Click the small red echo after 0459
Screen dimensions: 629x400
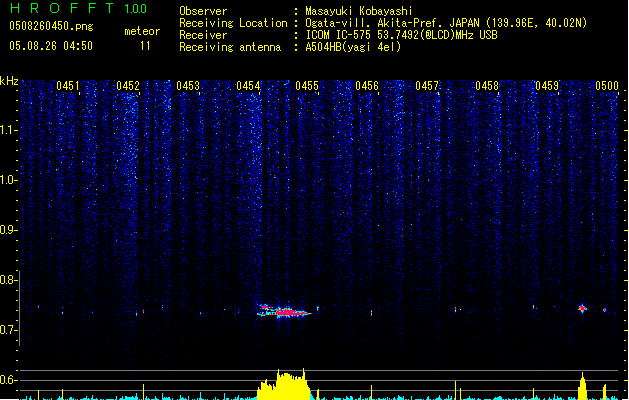click(582, 309)
